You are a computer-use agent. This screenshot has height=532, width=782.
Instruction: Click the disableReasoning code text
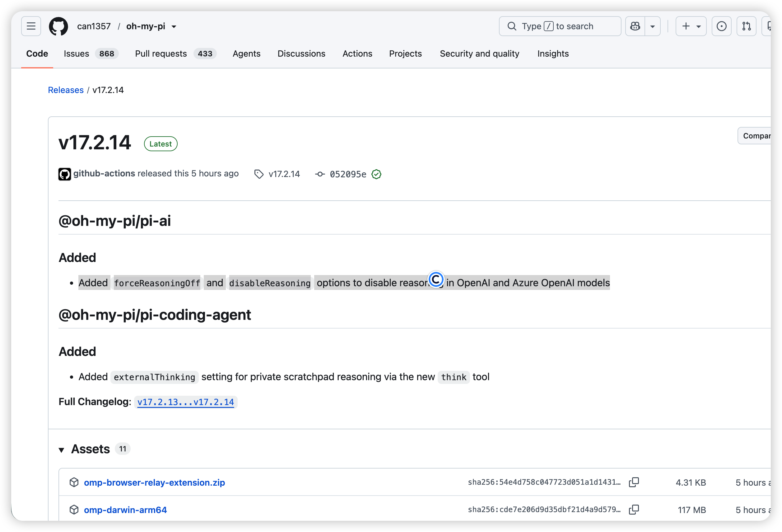click(269, 283)
